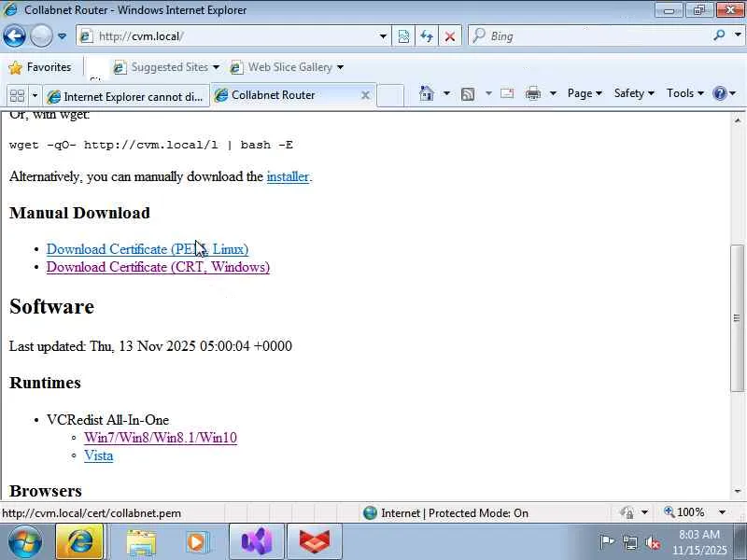Click the Internet Explorer taskbar icon

[79, 541]
